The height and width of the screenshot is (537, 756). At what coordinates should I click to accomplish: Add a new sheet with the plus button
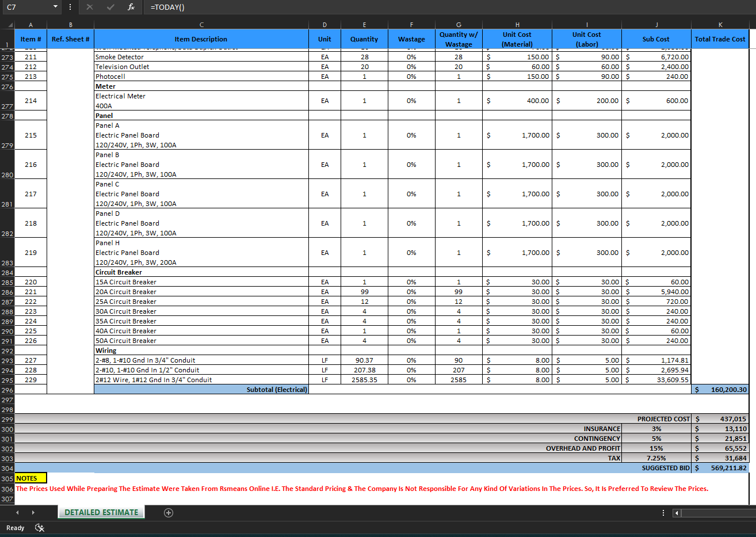[169, 513]
